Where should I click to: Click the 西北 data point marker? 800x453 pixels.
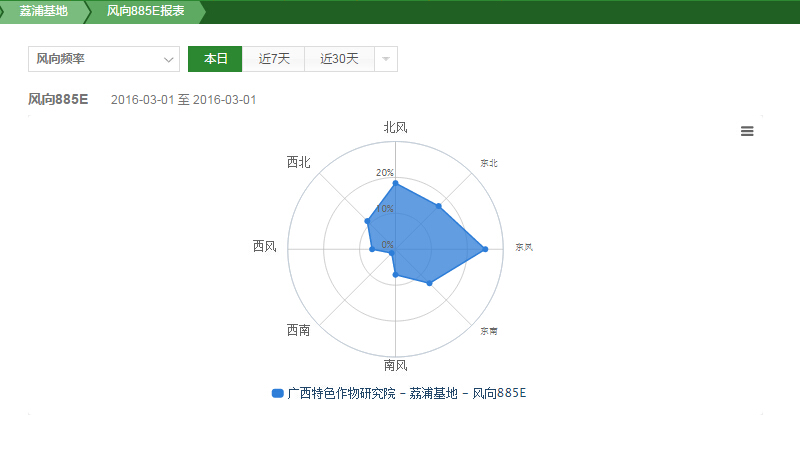[x=368, y=221]
